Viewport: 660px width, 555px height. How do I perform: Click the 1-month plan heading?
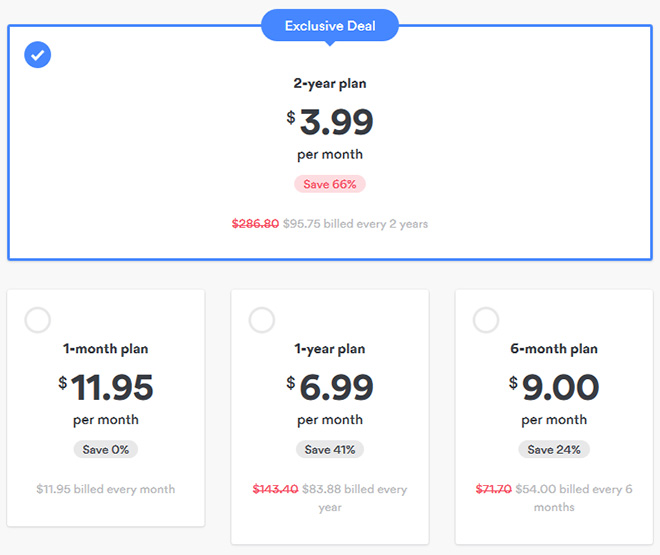coord(106,349)
